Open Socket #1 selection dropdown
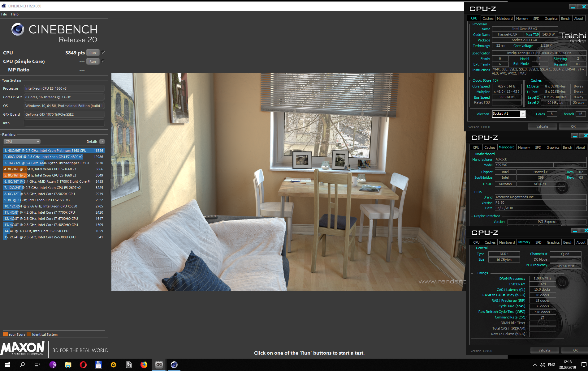588x371 pixels. pos(509,114)
